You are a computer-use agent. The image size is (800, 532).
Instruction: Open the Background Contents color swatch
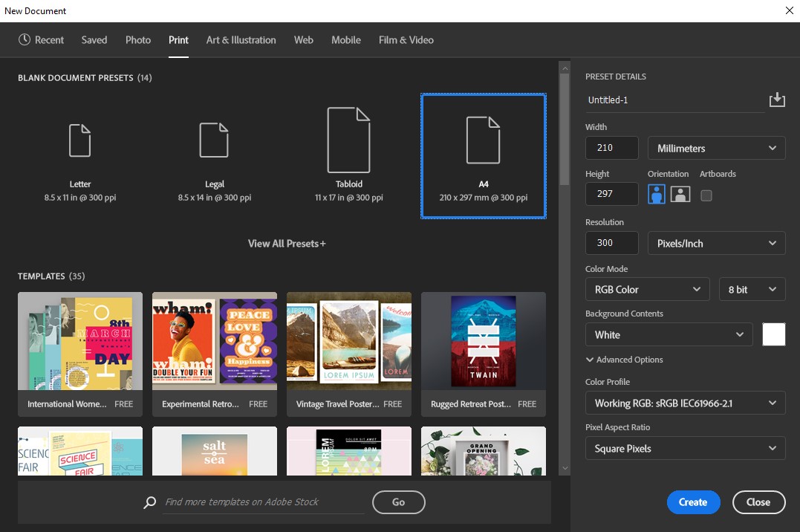pyautogui.click(x=773, y=334)
